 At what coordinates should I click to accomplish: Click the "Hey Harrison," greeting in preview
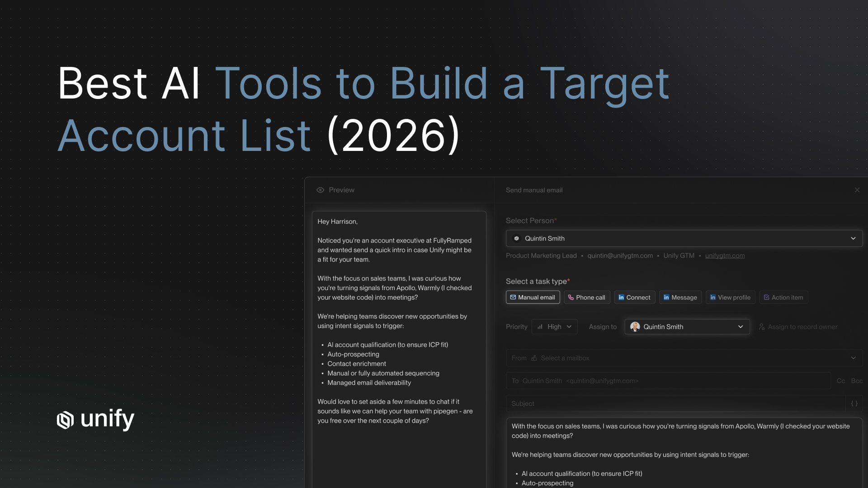337,221
